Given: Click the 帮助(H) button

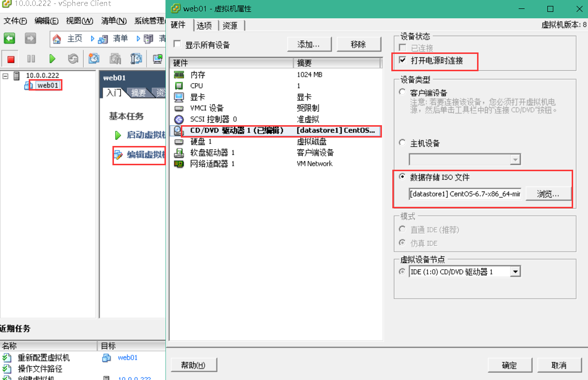Looking at the screenshot, I should coord(194,365).
